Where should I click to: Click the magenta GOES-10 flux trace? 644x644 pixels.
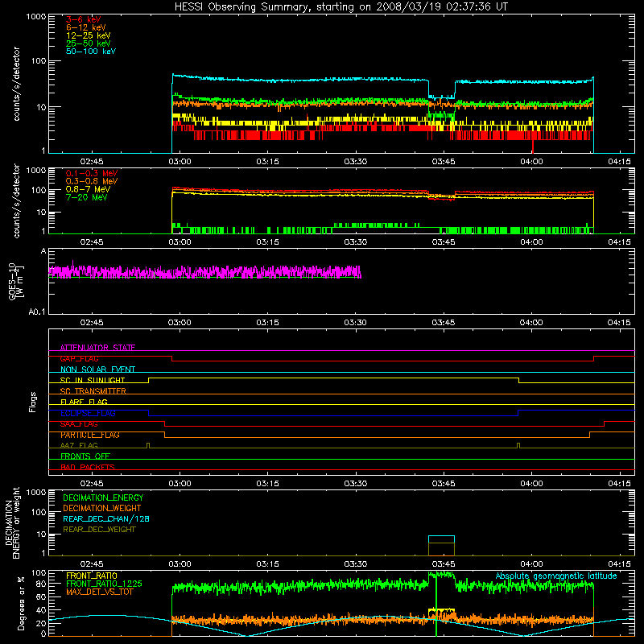tap(205, 271)
